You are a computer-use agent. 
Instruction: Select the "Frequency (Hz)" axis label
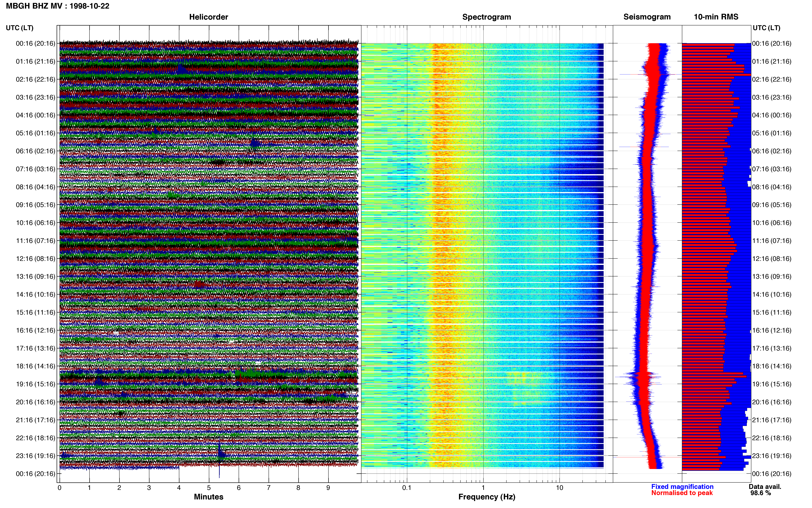pos(487,497)
